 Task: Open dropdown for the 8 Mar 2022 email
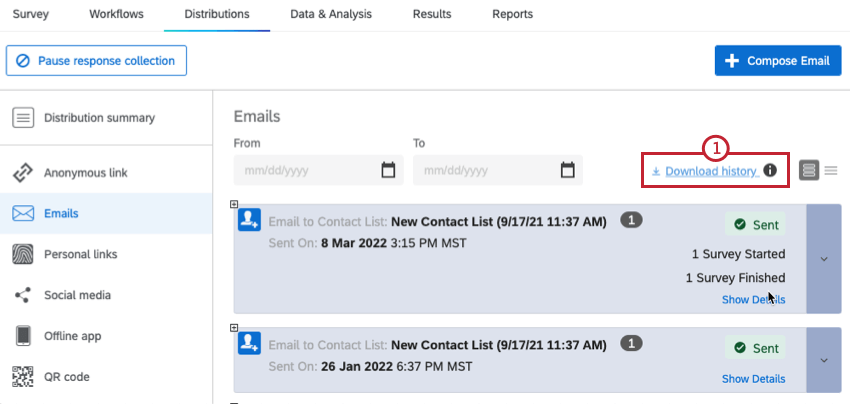[x=823, y=259]
